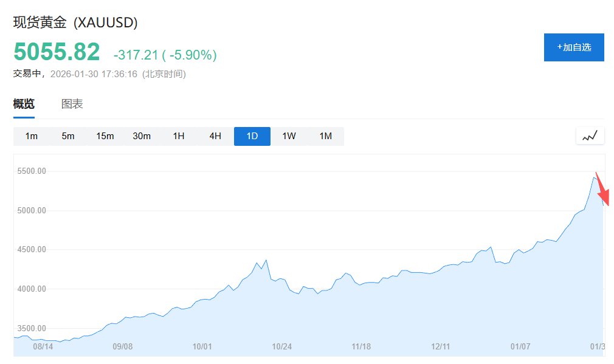The width and height of the screenshot is (614, 364).
Task: Select the 4H timeframe
Action: coord(215,136)
